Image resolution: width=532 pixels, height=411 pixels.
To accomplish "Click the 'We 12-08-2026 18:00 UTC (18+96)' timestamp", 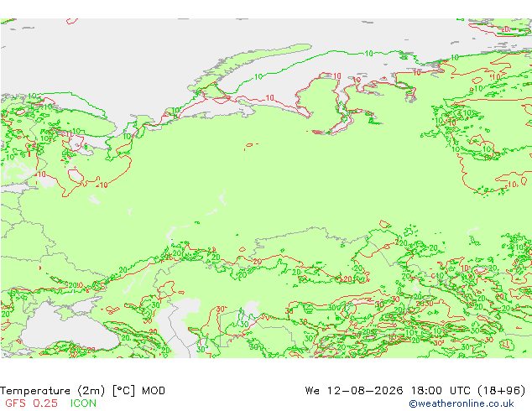I will pos(415,391).
